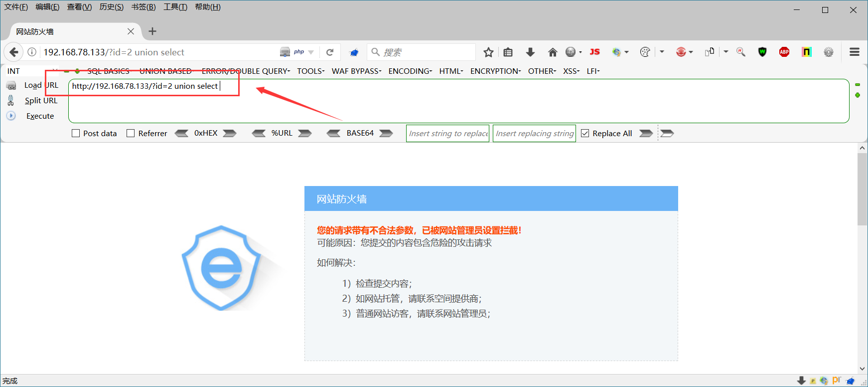Focus the Insert string to replace field
The height and width of the screenshot is (387, 868).
point(448,133)
